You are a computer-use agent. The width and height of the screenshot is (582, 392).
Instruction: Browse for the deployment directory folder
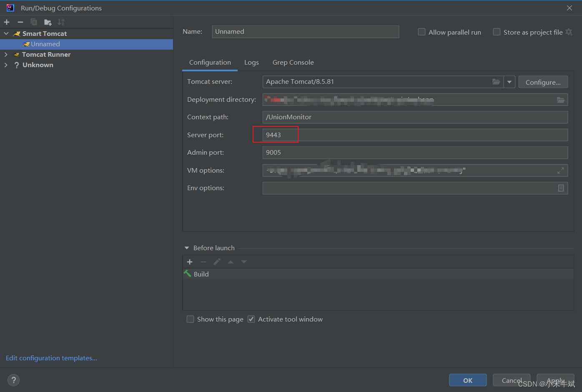pyautogui.click(x=561, y=100)
